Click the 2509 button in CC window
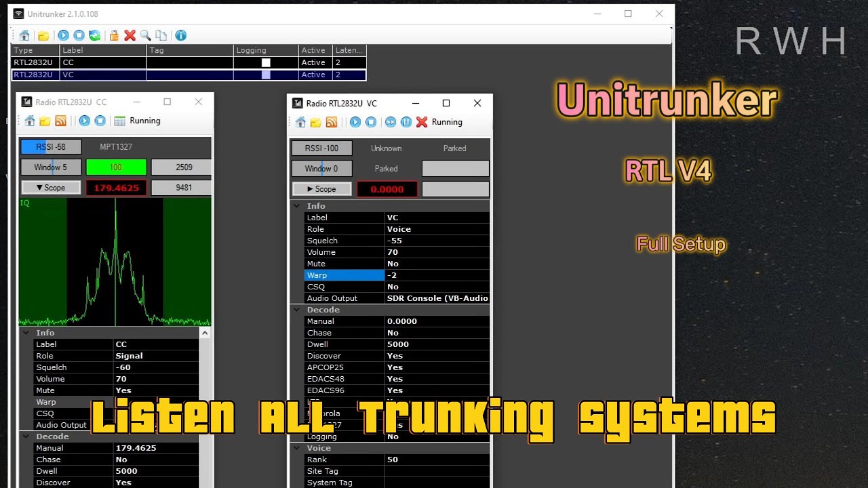868x488 pixels. (x=181, y=167)
